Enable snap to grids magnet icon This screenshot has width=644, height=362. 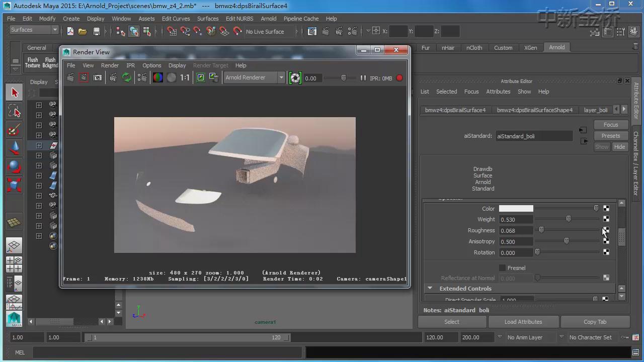click(x=172, y=31)
